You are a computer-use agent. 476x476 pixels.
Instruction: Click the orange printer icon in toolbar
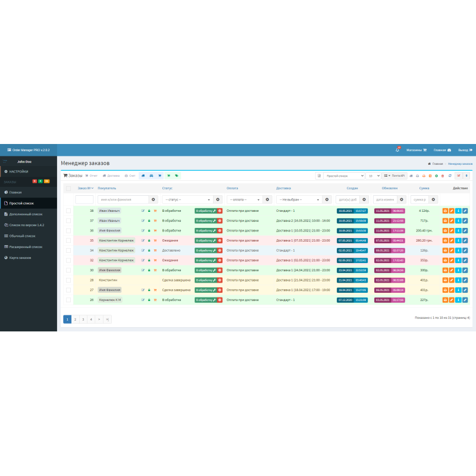[424, 176]
